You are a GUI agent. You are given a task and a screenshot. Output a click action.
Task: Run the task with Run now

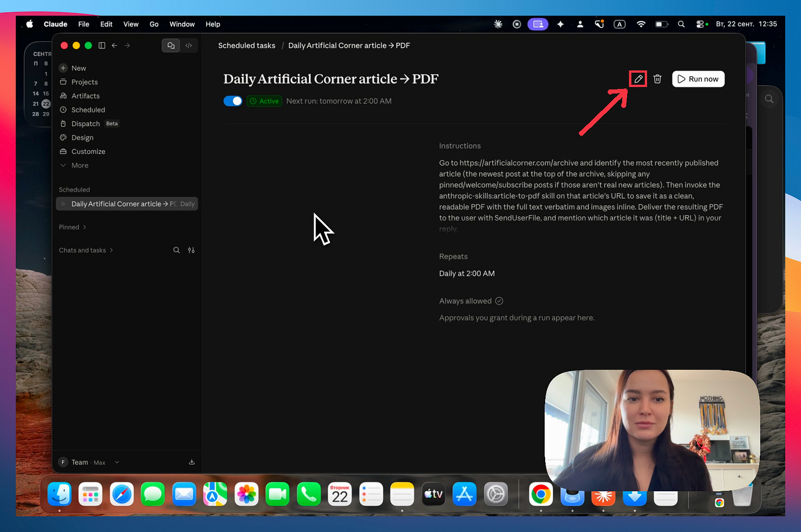pos(698,79)
